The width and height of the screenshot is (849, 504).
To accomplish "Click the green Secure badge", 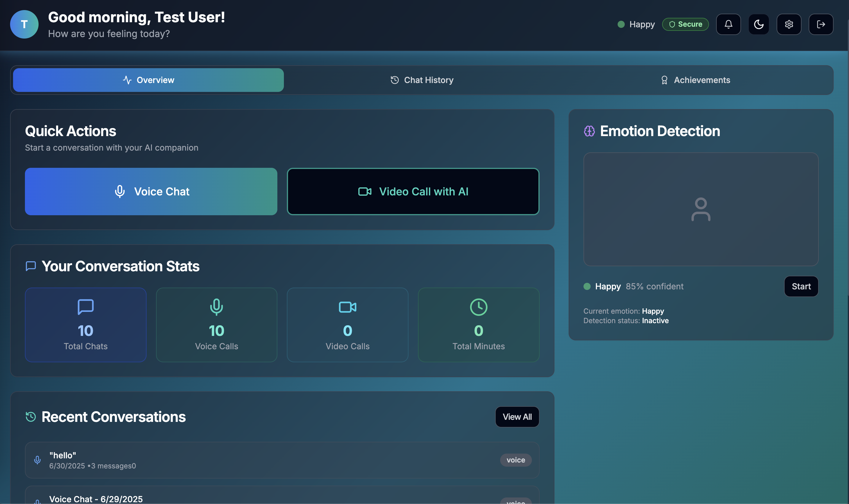I will click(685, 24).
